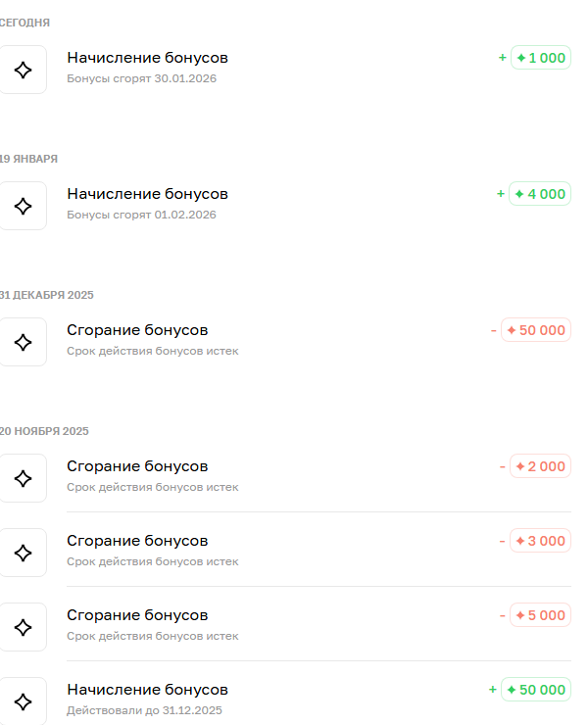Screen dimensions: 588x725
Task: Click the green +1 000 bonus badge
Action: [541, 58]
